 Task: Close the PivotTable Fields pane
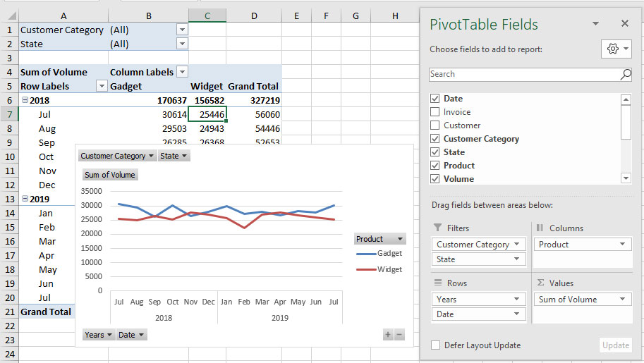coord(625,23)
